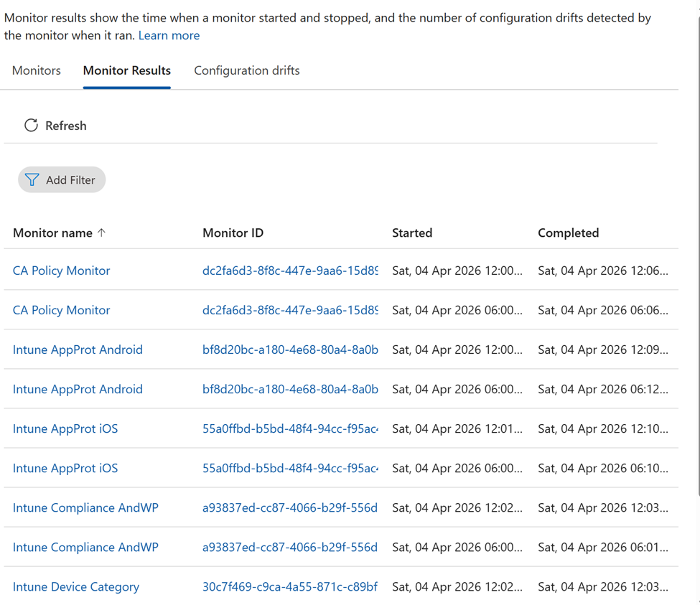Click the funnel icon in Add Filter
The height and width of the screenshot is (605, 700).
pos(32,180)
